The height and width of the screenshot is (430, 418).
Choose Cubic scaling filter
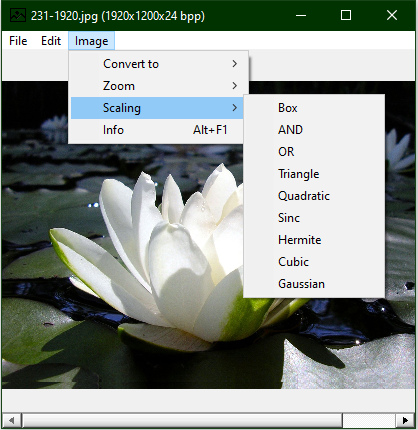[x=314, y=262]
